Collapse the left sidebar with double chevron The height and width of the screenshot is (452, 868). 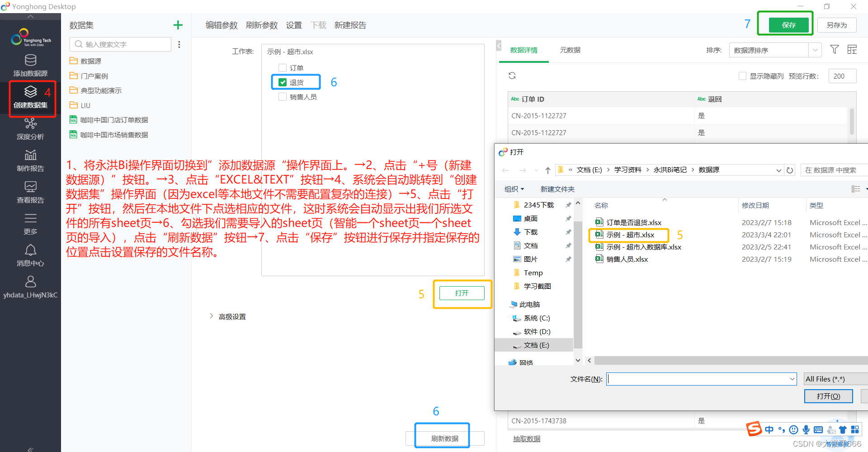[30, 449]
